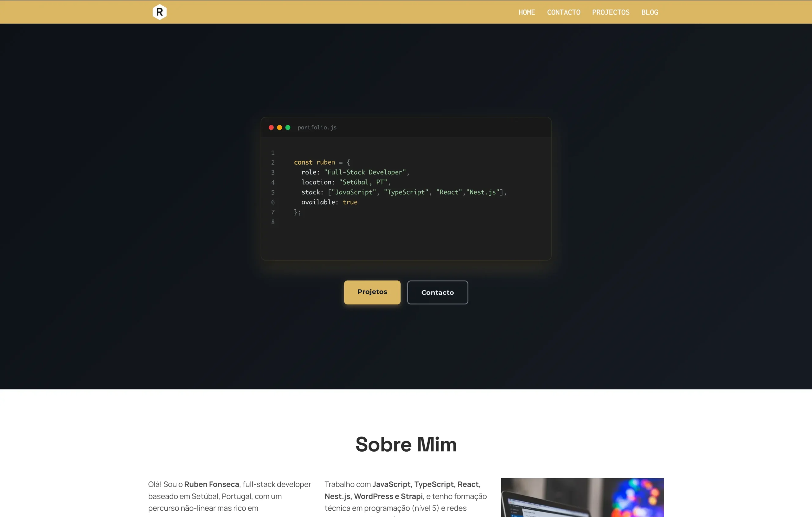The image size is (812, 517).
Task: Click the outlined Contacto button
Action: tap(437, 292)
